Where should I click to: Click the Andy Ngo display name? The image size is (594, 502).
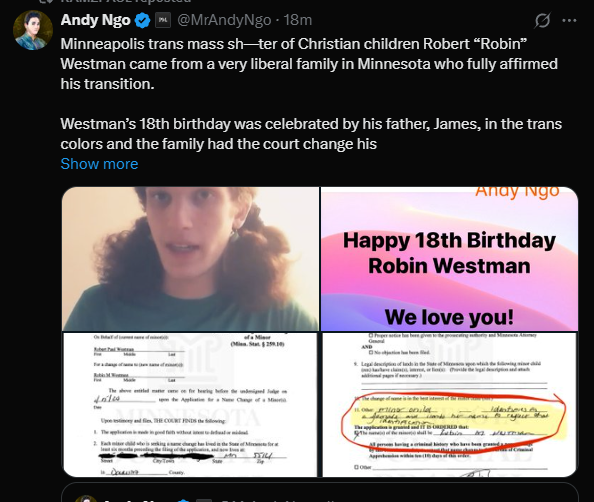[x=95, y=20]
